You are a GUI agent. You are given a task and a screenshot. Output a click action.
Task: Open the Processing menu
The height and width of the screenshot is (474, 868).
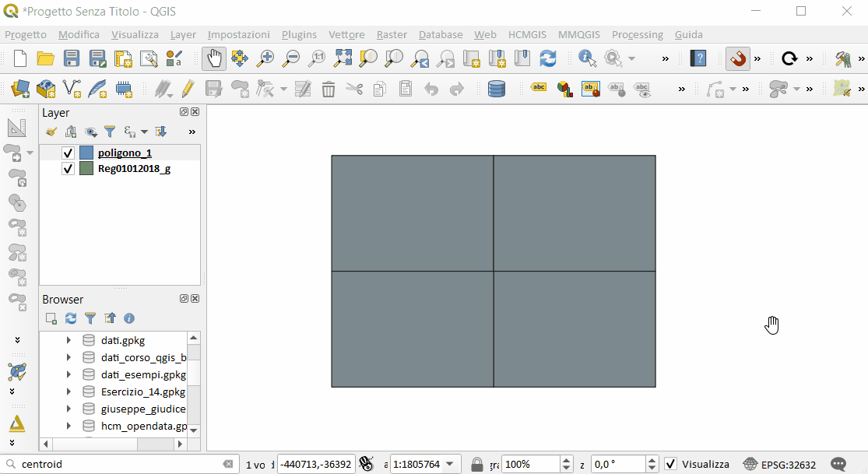[637, 34]
